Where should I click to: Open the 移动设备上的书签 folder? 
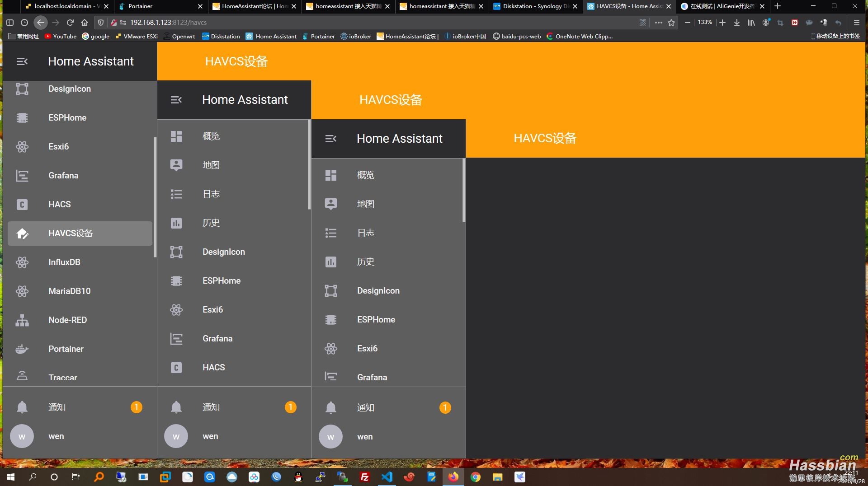click(835, 36)
